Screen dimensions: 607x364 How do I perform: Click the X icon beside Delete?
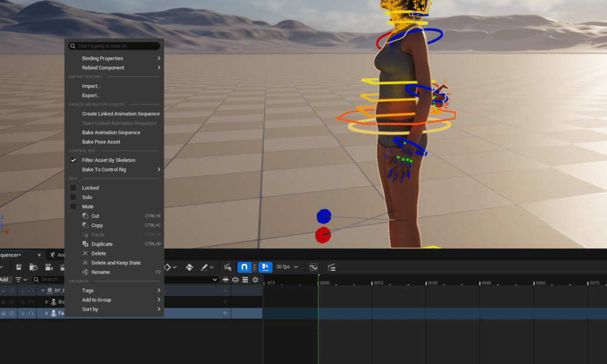pos(85,253)
